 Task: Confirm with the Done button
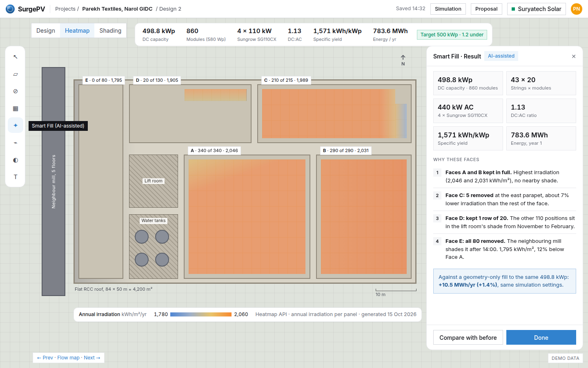[541, 337]
